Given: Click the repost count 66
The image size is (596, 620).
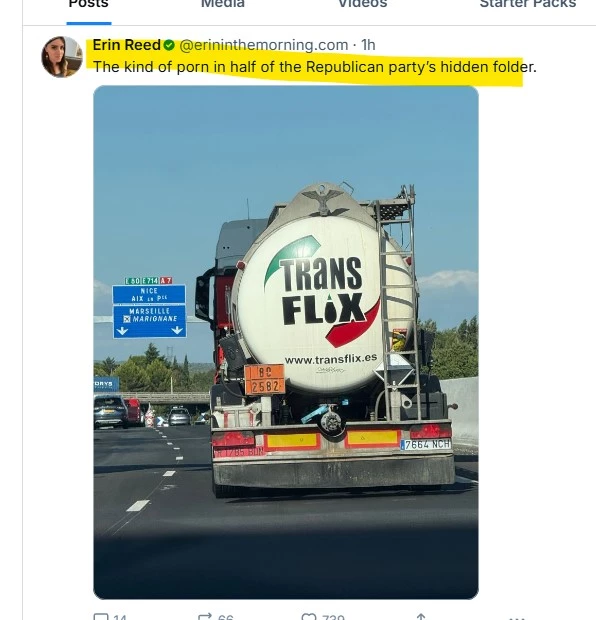Looking at the screenshot, I should pos(225,618).
